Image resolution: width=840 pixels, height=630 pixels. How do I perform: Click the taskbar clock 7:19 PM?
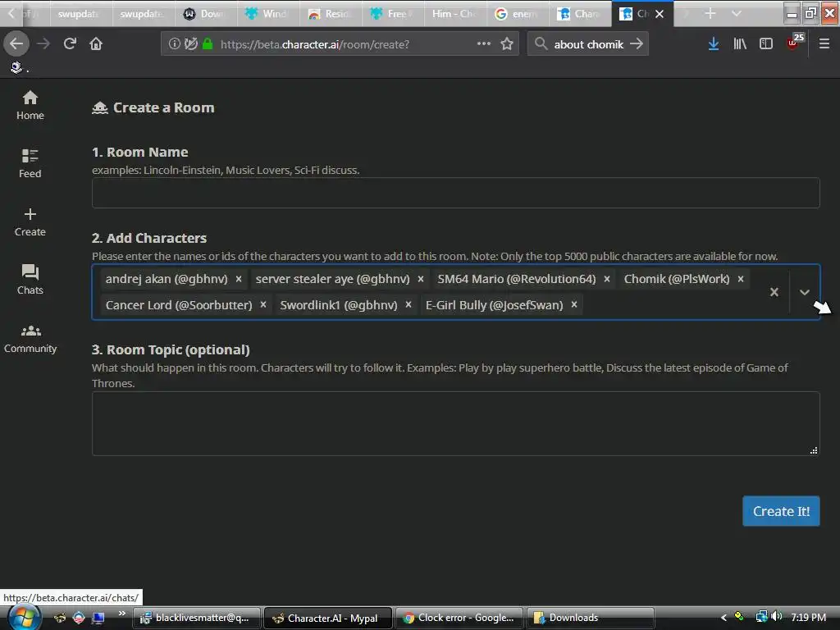pos(808,617)
